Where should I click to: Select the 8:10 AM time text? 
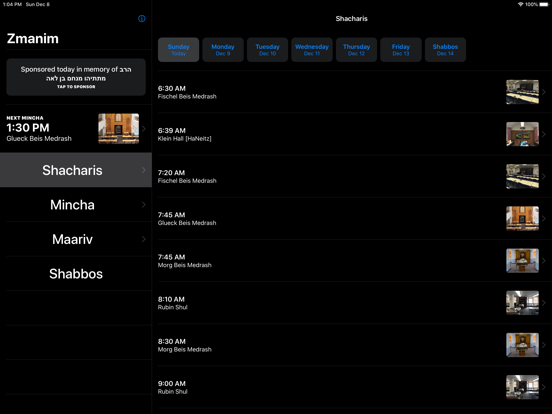point(171,299)
